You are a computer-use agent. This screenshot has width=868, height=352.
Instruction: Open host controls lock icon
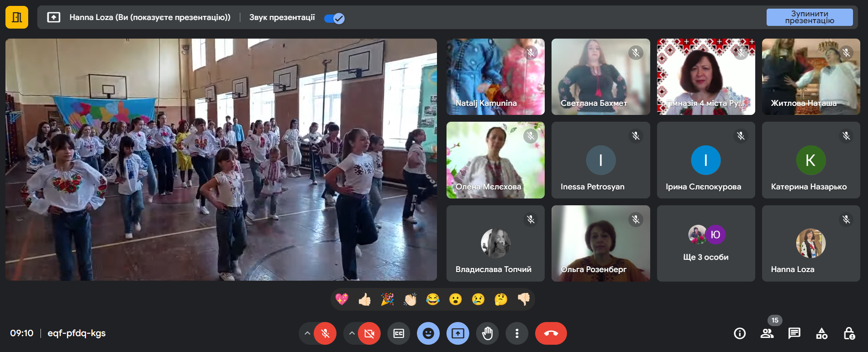[x=849, y=334]
